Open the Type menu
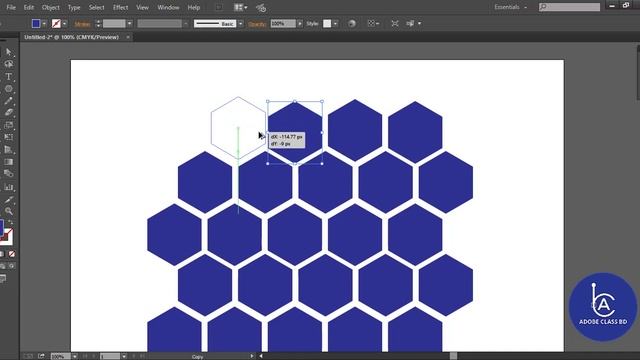The image size is (640, 360). point(74,7)
